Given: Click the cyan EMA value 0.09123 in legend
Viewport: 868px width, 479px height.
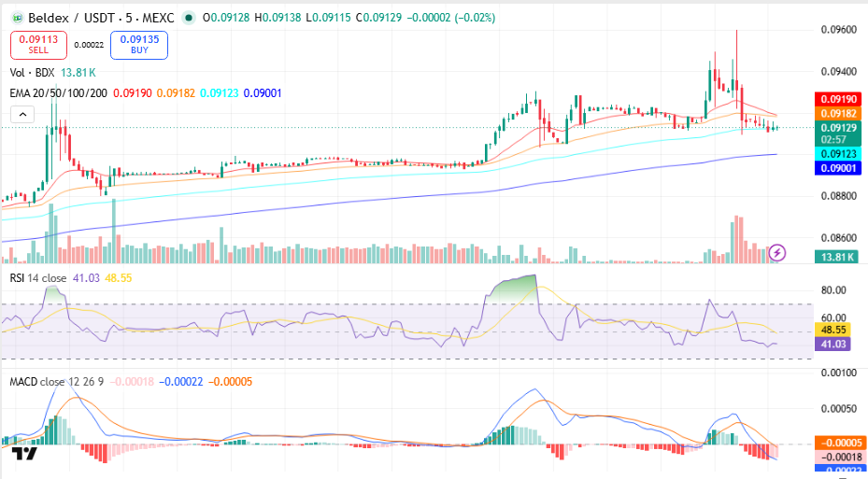Looking at the screenshot, I should (x=220, y=93).
